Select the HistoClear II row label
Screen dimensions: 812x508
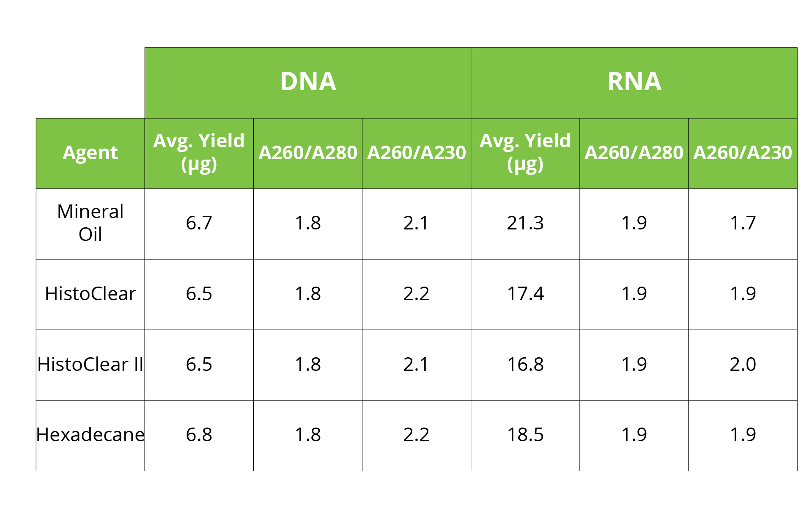click(90, 364)
